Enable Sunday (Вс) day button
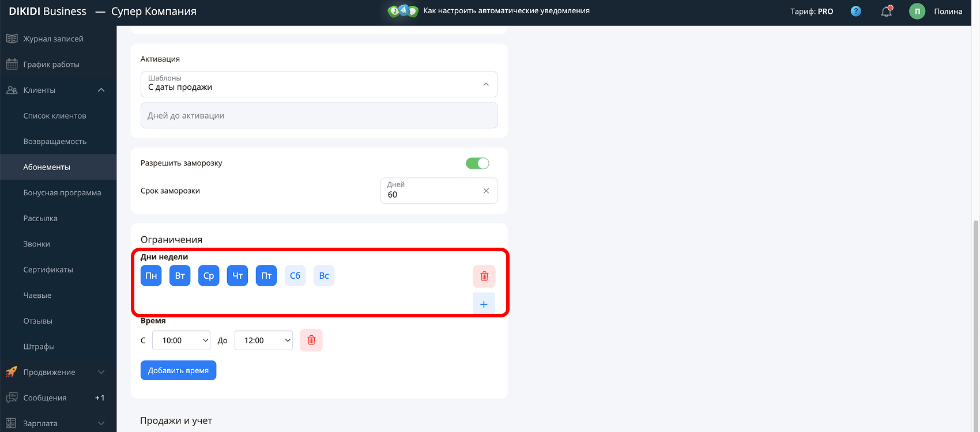The height and width of the screenshot is (432, 980). (x=324, y=275)
